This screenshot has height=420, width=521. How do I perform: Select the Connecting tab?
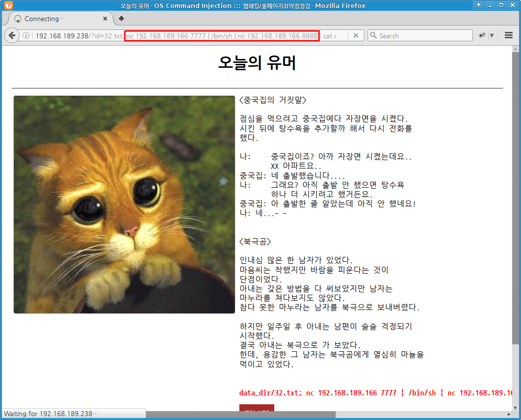60,19
